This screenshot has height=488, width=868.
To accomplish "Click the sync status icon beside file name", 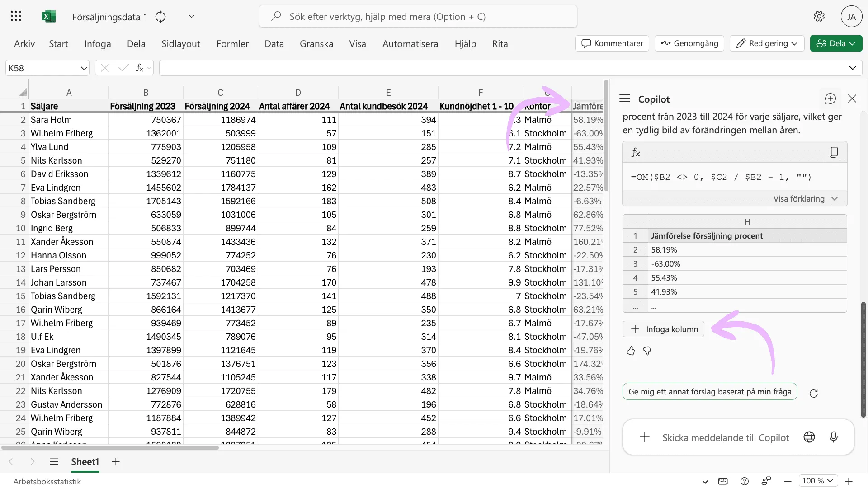I will [160, 17].
